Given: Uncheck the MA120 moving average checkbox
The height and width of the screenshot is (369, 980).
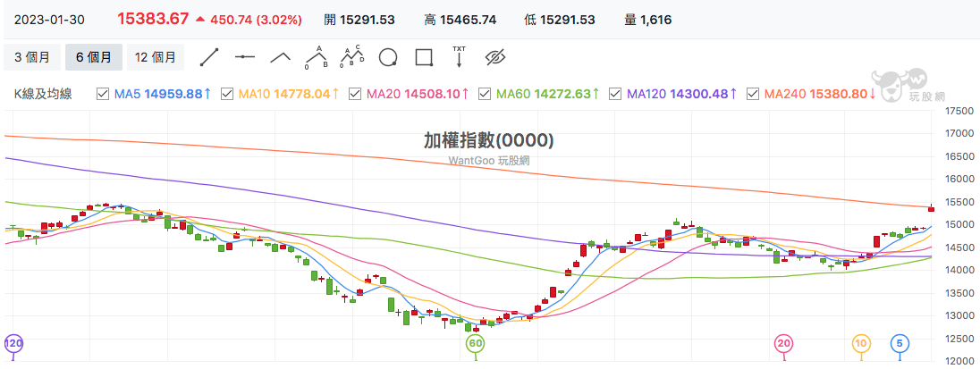Looking at the screenshot, I should pos(615,95).
